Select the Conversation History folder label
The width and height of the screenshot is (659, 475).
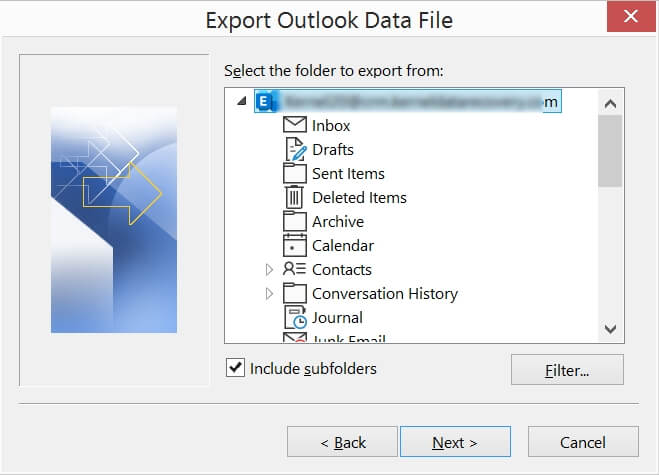point(385,293)
